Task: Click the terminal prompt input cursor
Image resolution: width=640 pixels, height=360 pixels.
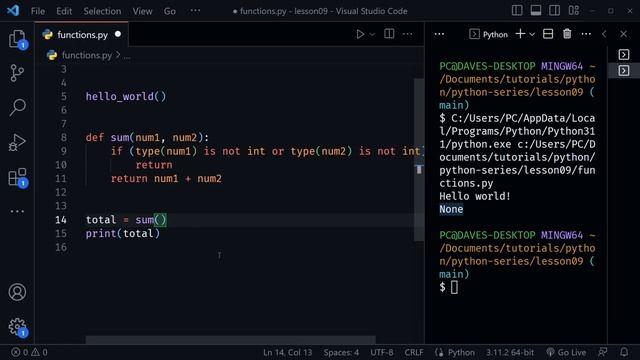Action: (x=454, y=287)
